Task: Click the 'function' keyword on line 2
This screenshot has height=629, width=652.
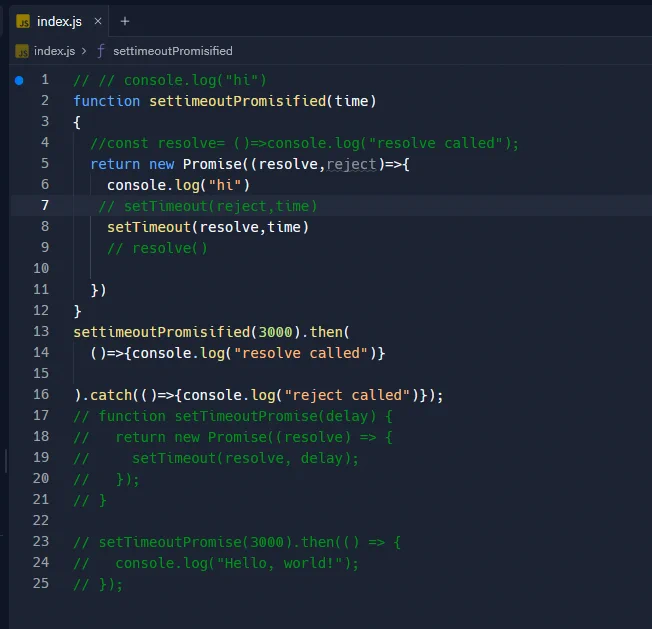Action: pyautogui.click(x=107, y=101)
